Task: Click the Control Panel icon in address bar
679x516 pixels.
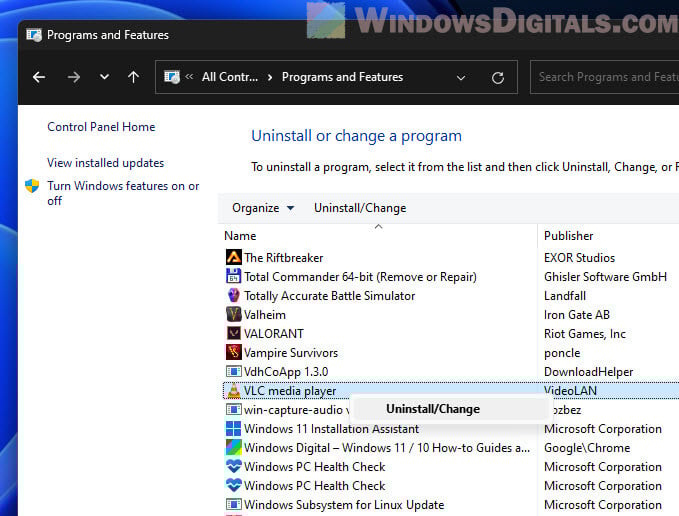Action: pos(171,77)
